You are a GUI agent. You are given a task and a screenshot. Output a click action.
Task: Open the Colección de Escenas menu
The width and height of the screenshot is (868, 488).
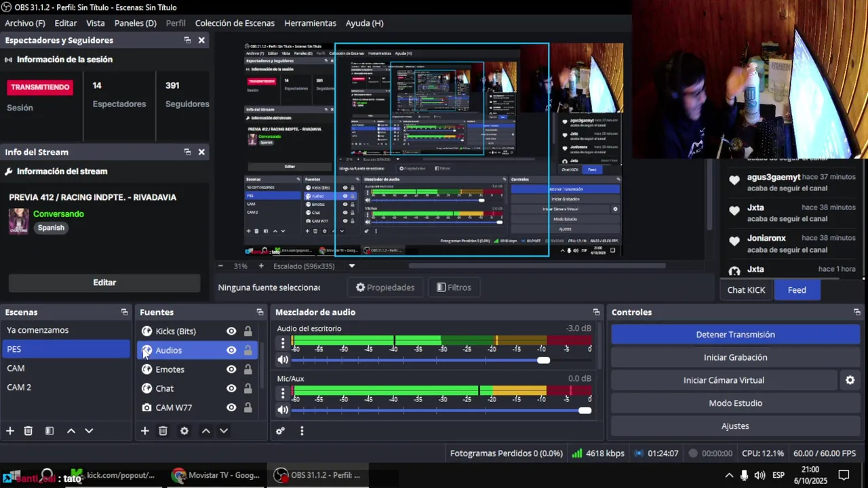(235, 23)
